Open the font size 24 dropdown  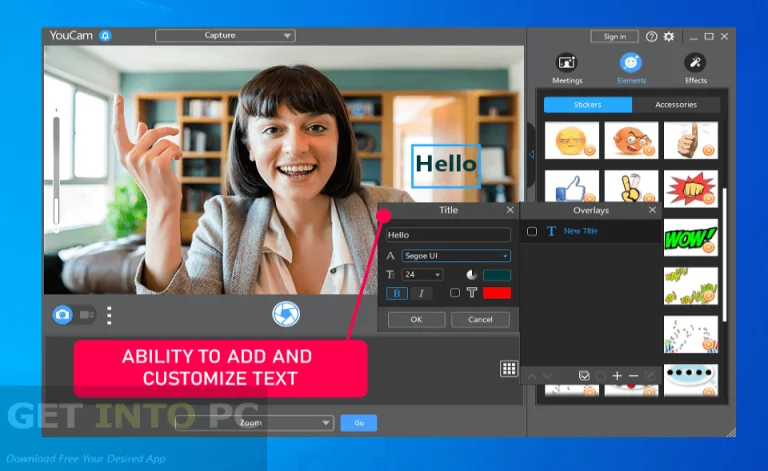[x=422, y=275]
